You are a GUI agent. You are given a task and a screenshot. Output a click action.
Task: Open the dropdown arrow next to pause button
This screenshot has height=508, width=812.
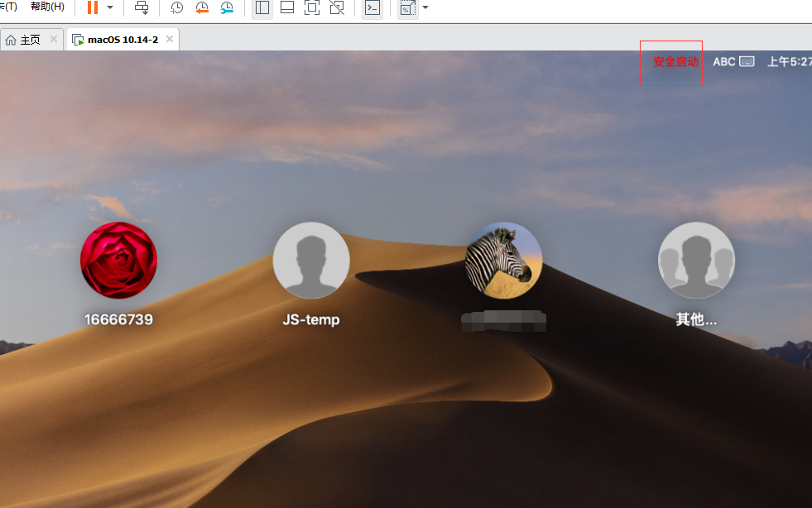[x=110, y=7]
